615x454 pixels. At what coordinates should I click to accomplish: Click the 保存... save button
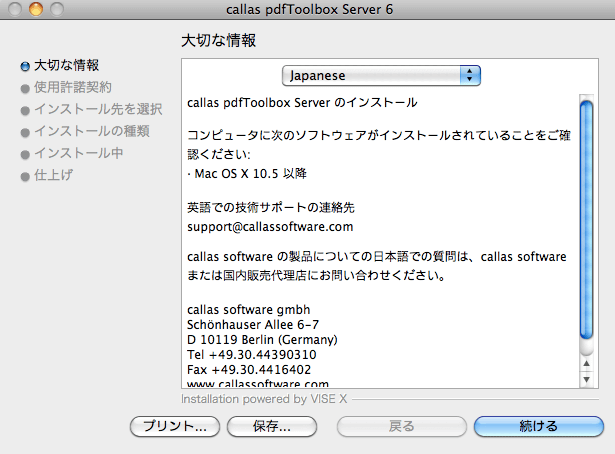(x=272, y=426)
